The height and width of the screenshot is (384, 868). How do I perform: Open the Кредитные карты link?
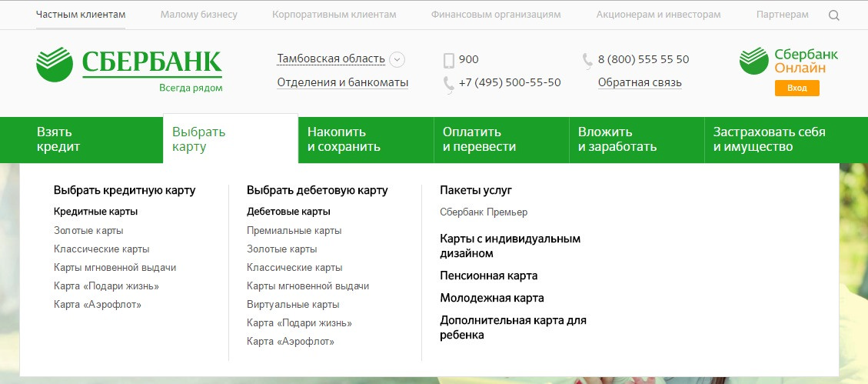click(x=96, y=212)
